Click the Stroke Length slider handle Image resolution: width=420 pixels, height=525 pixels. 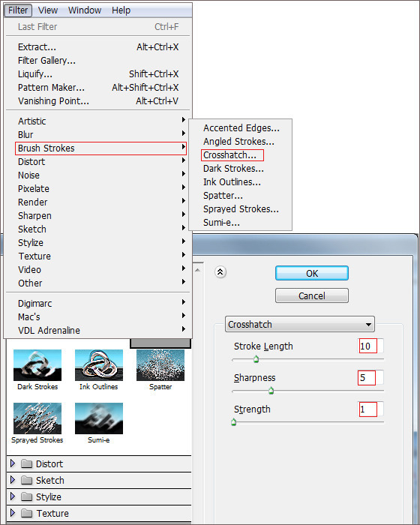(256, 359)
